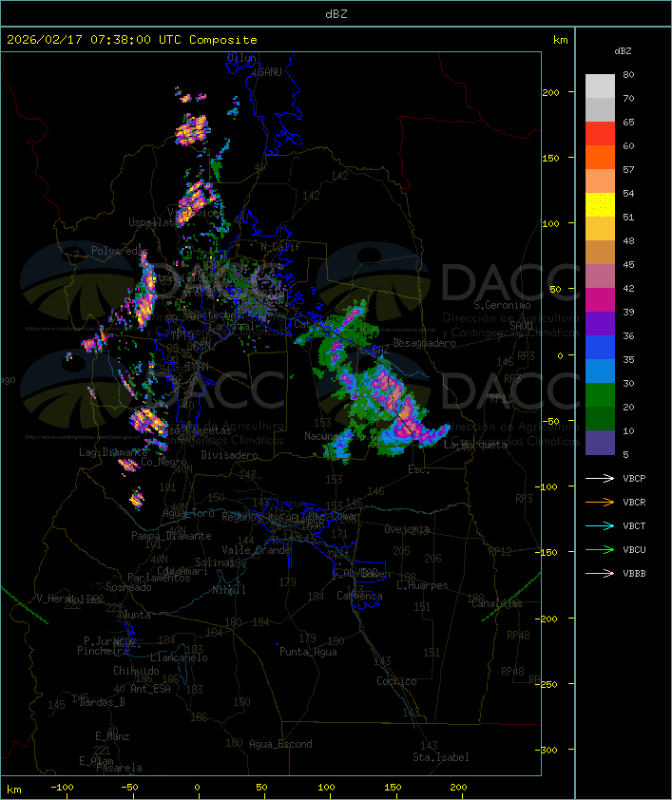
Task: Click the Polvaredas map label
Action: tap(120, 251)
